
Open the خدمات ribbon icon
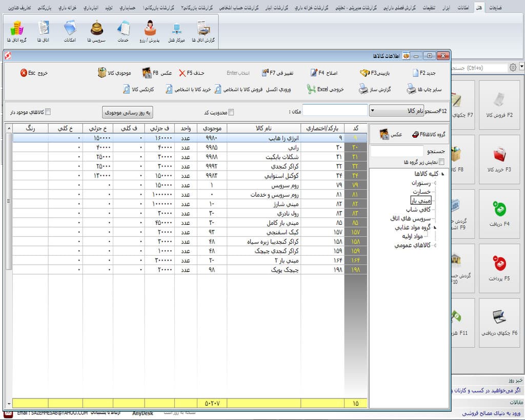[x=123, y=31]
